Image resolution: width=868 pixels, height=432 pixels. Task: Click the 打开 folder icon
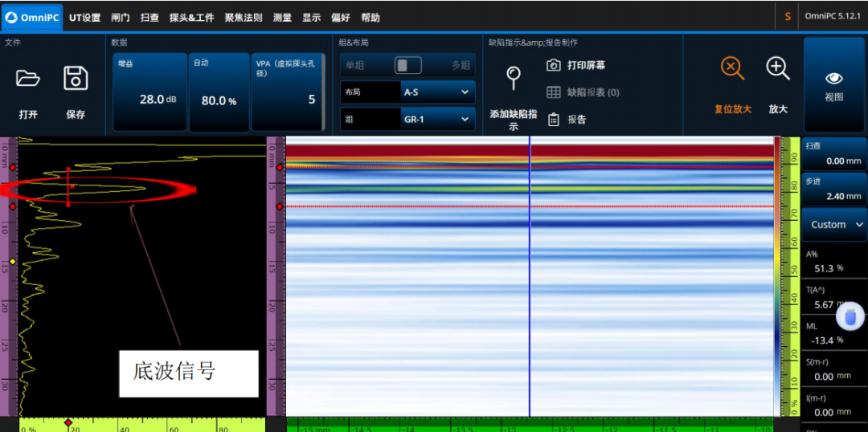click(x=28, y=79)
